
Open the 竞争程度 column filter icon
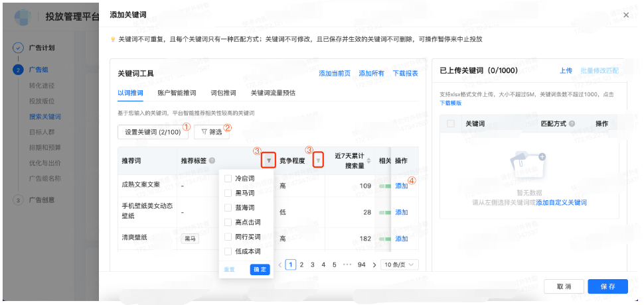[318, 160]
